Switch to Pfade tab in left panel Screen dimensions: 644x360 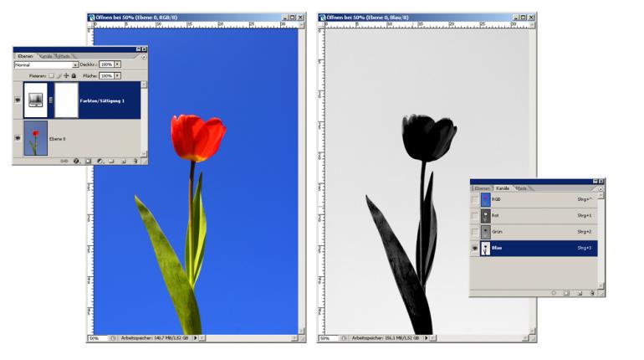click(x=64, y=56)
